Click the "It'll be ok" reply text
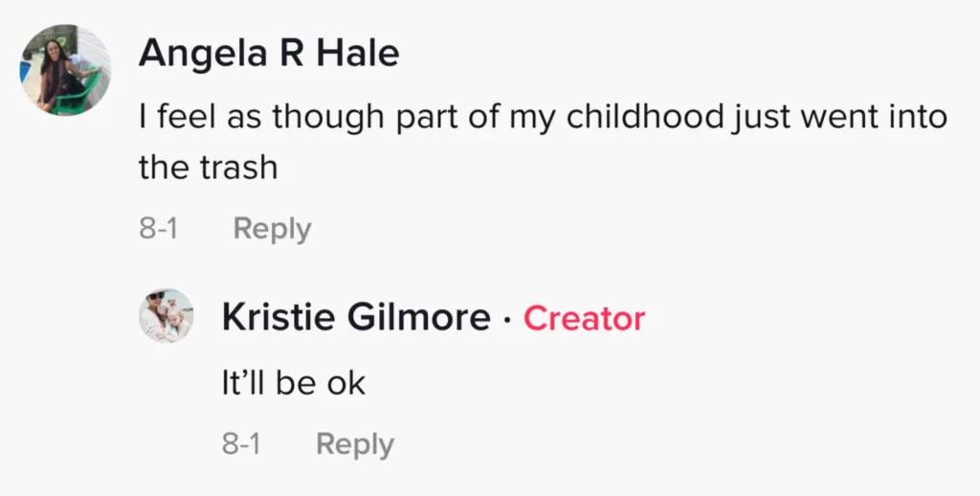The image size is (980, 496). 293,383
